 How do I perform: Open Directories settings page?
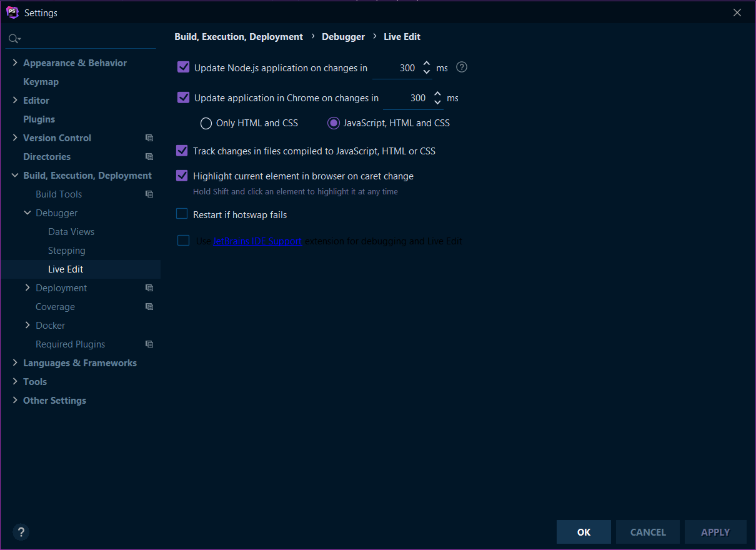(47, 157)
